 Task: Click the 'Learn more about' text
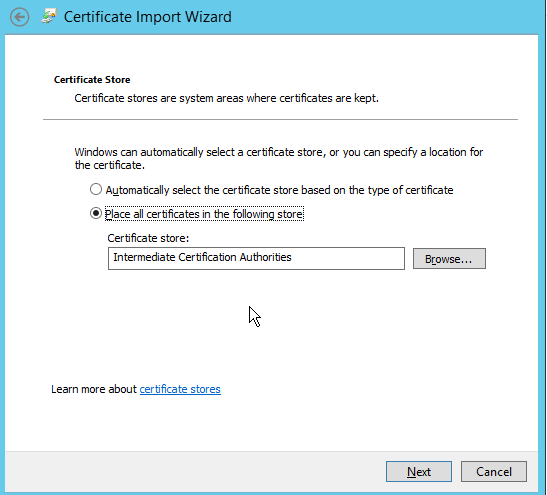[94, 389]
